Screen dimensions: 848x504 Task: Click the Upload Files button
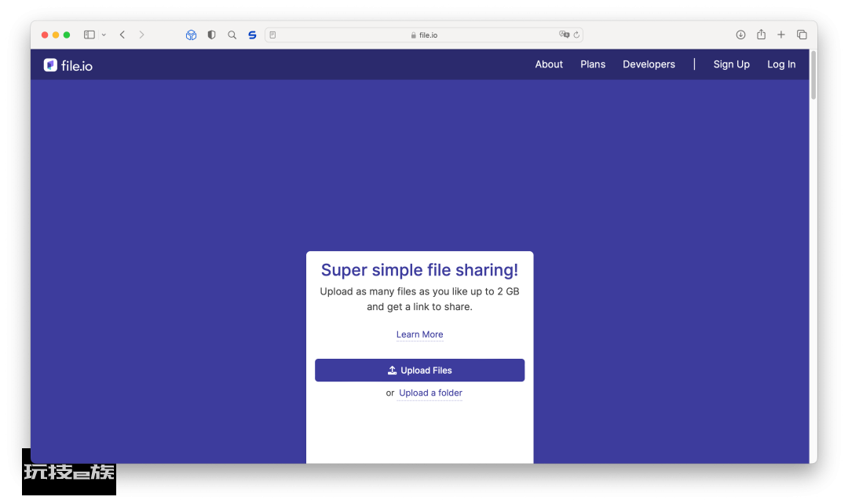click(x=419, y=371)
